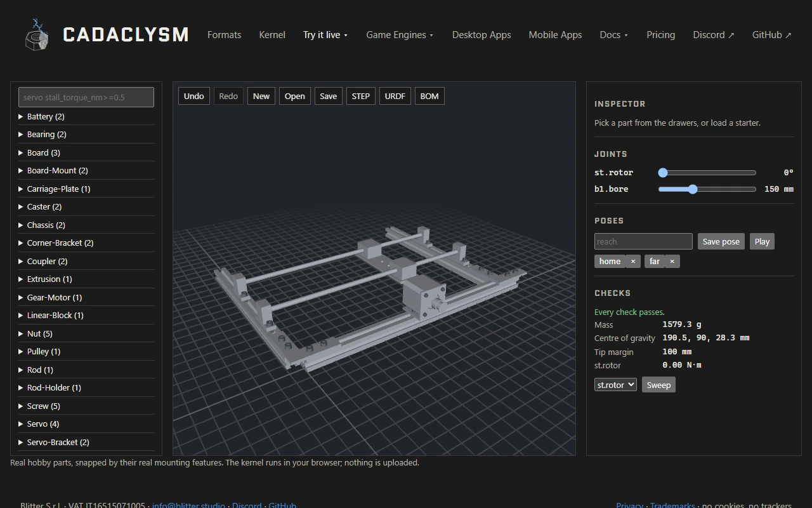This screenshot has width=812, height=508.
Task: Remove the home pose with its ×
Action: (633, 261)
